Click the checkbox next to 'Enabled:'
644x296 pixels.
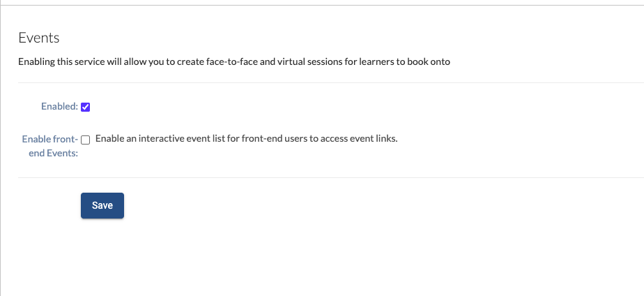[86, 107]
